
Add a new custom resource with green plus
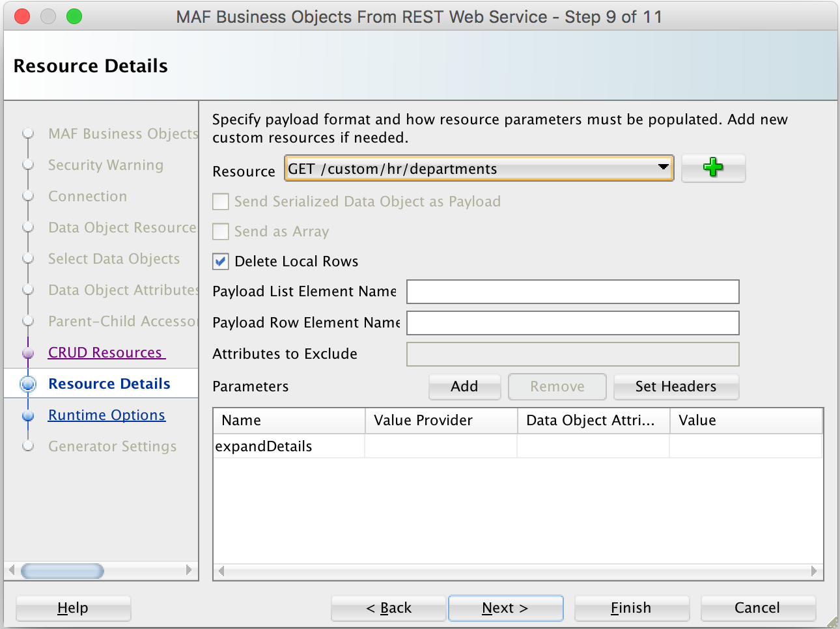[x=713, y=168]
